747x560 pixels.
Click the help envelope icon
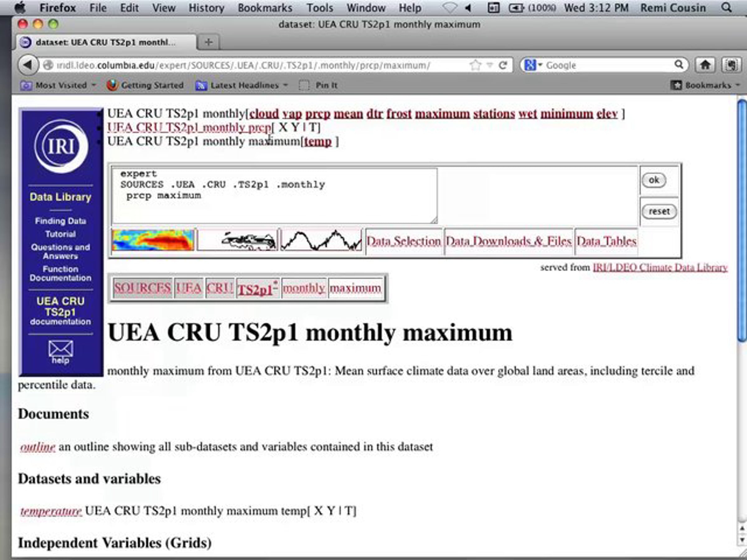coord(60,349)
